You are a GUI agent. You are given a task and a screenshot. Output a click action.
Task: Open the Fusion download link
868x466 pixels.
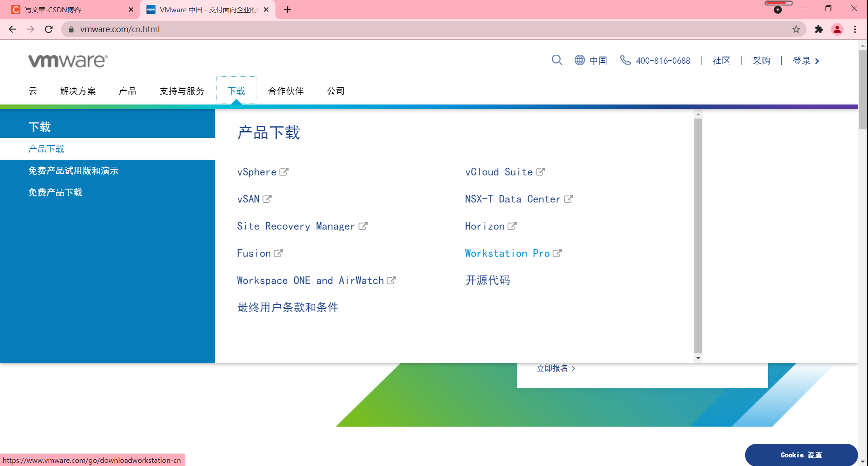254,253
